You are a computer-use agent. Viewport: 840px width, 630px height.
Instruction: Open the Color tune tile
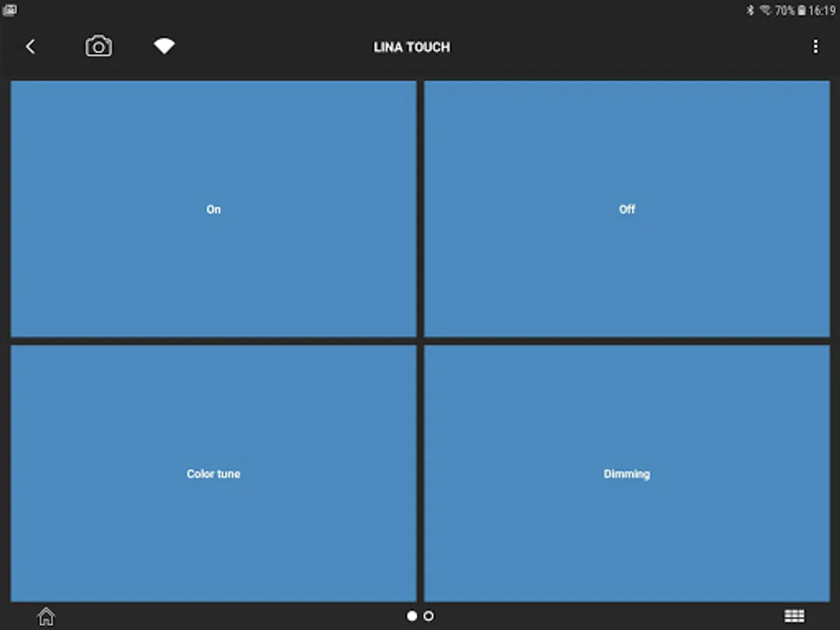[x=213, y=473]
